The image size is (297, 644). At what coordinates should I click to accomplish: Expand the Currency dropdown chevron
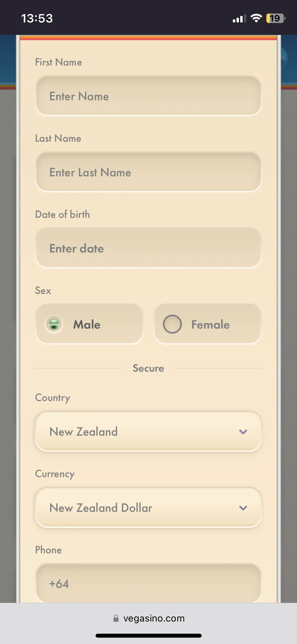click(x=243, y=508)
